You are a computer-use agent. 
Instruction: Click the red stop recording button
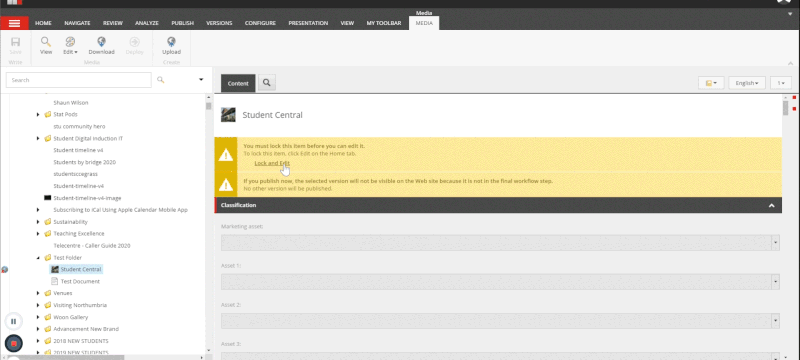click(14, 344)
